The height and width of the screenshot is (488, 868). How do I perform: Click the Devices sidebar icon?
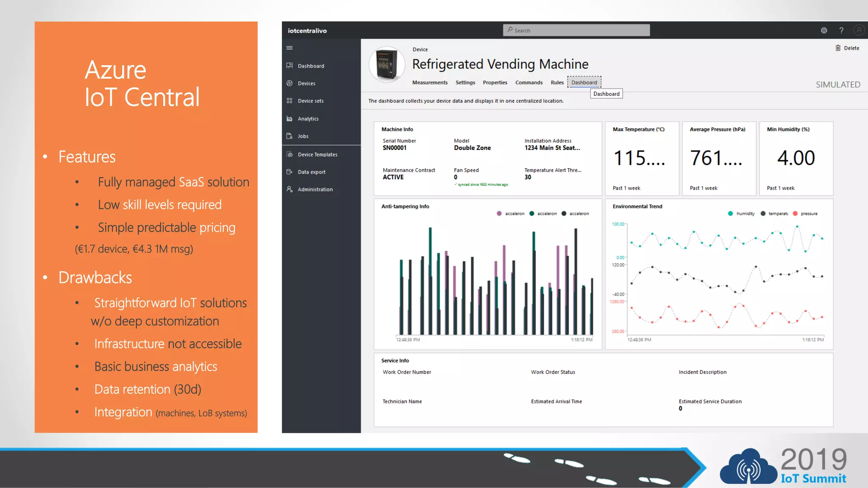[x=289, y=83]
